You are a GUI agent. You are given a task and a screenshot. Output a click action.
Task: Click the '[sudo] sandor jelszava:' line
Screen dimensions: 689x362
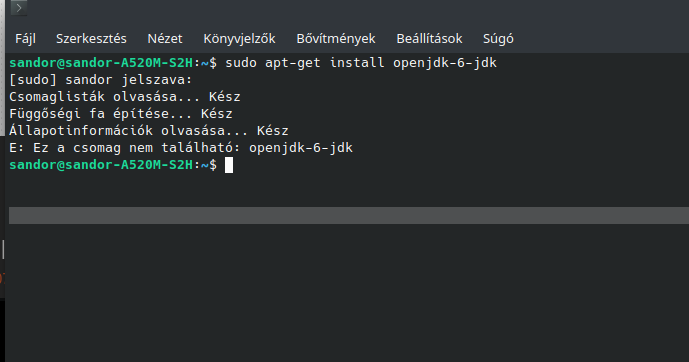tap(101, 80)
